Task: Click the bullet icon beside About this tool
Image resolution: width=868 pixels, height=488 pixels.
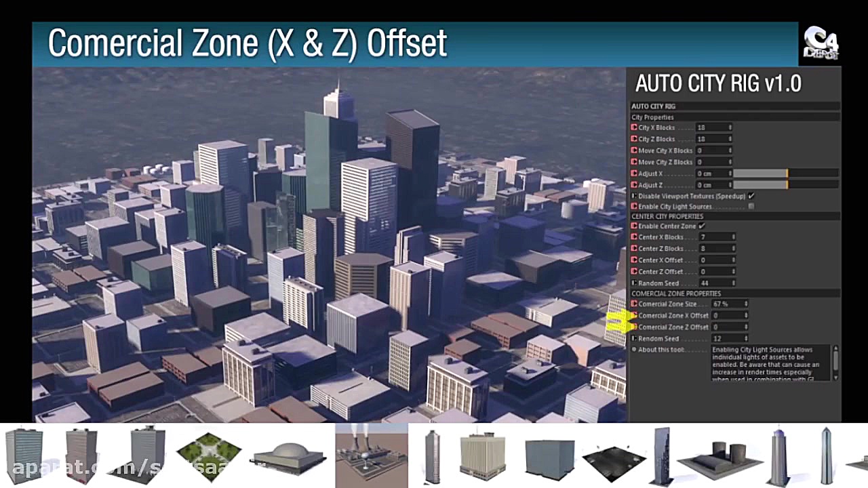Action: [x=634, y=350]
